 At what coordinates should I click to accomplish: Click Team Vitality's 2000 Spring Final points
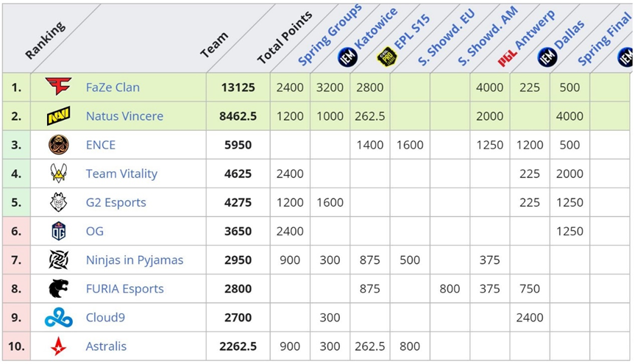pyautogui.click(x=570, y=174)
